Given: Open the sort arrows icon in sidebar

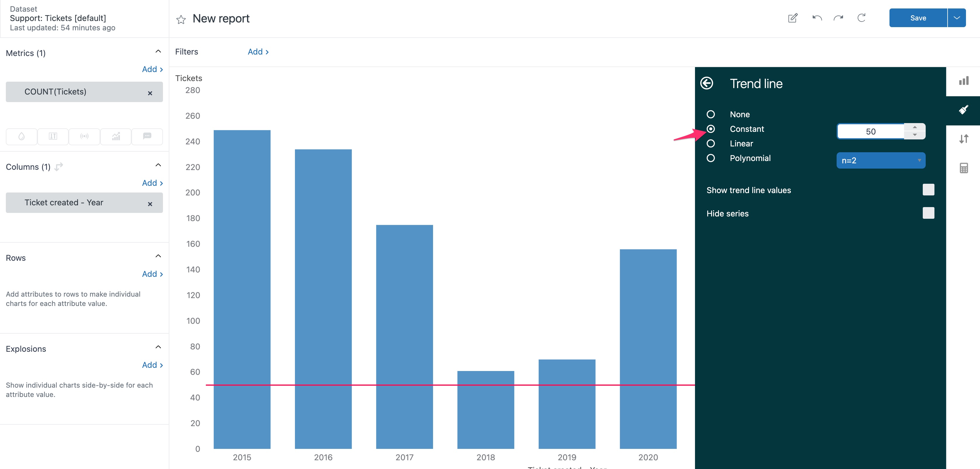Looking at the screenshot, I should pos(963,139).
